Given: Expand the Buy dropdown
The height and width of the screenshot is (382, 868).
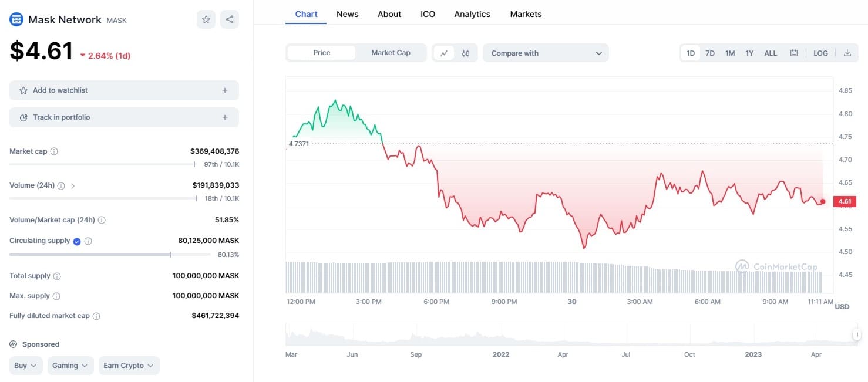Looking at the screenshot, I should coord(26,366).
